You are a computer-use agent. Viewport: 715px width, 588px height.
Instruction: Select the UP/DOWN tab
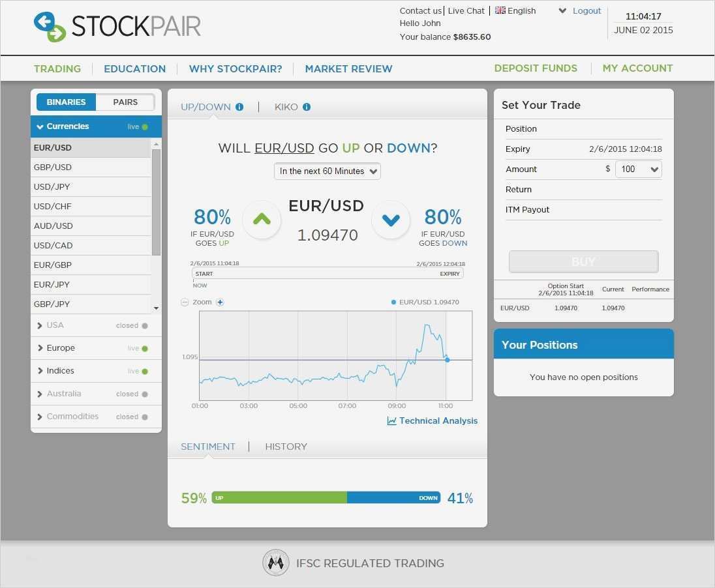(x=205, y=107)
